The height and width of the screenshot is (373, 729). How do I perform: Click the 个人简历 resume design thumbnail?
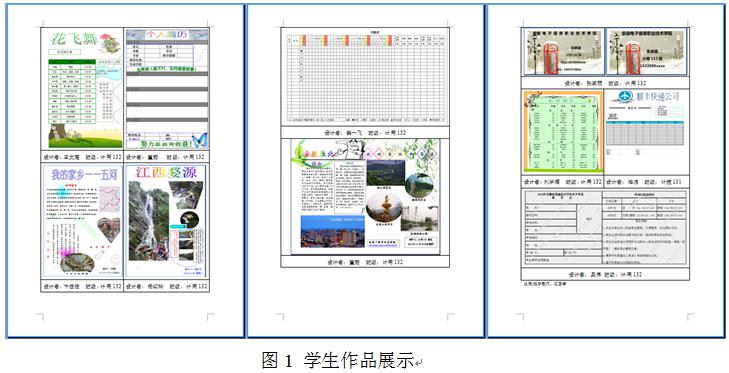click(167, 89)
